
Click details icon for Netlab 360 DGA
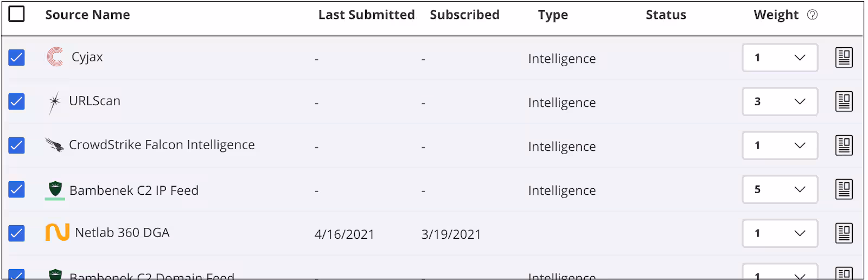(x=844, y=233)
